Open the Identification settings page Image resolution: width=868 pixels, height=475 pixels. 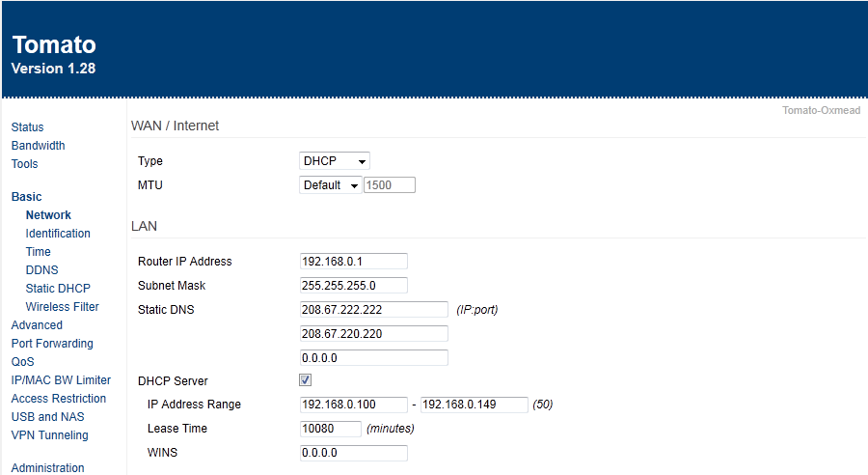[x=58, y=233]
